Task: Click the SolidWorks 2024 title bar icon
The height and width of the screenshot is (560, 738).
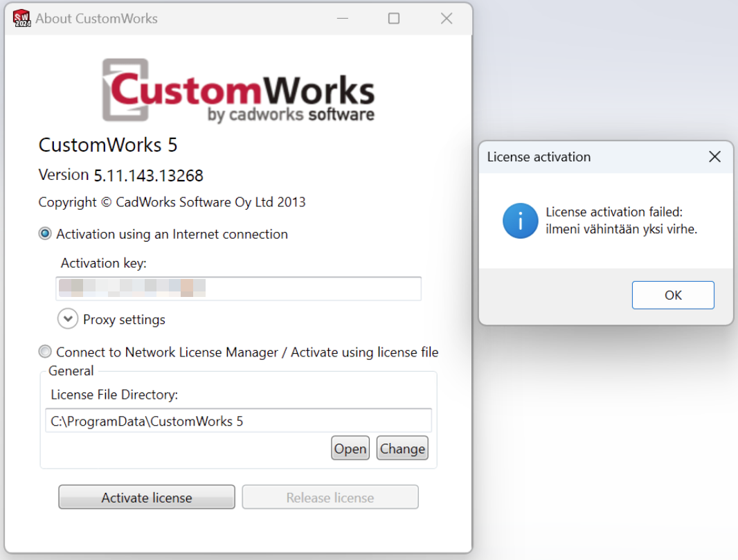Action: coord(21,19)
